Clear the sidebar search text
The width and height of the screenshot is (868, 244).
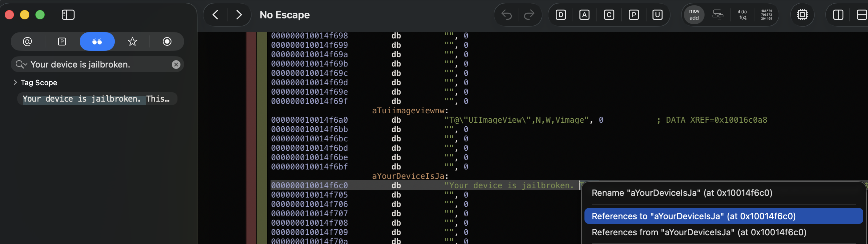[x=176, y=65]
